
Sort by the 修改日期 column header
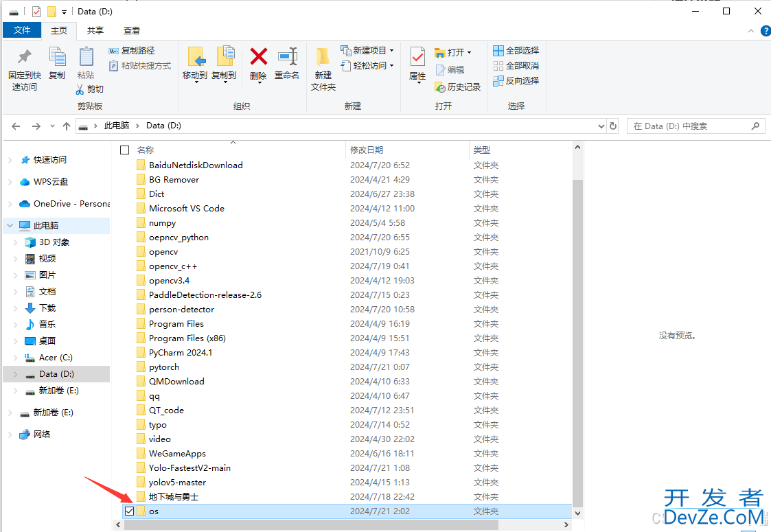pos(367,150)
